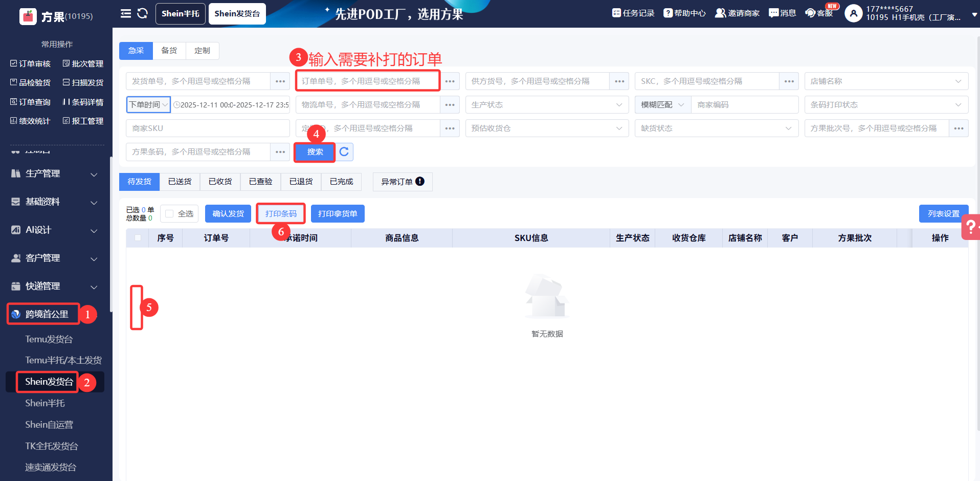Select the 已完成 status tab
This screenshot has width=980, height=481.
[x=342, y=182]
